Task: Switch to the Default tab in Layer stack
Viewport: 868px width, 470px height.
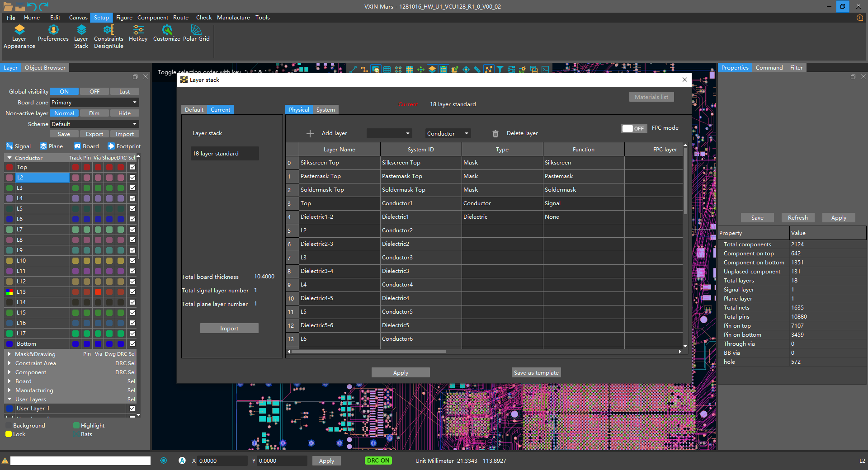Action: pos(194,110)
